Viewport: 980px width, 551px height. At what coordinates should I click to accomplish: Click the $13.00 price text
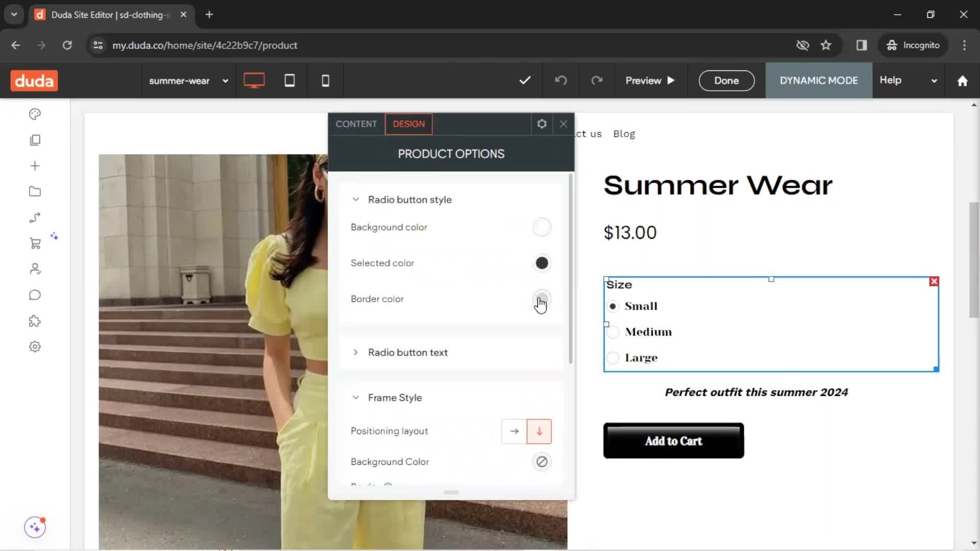[630, 233]
